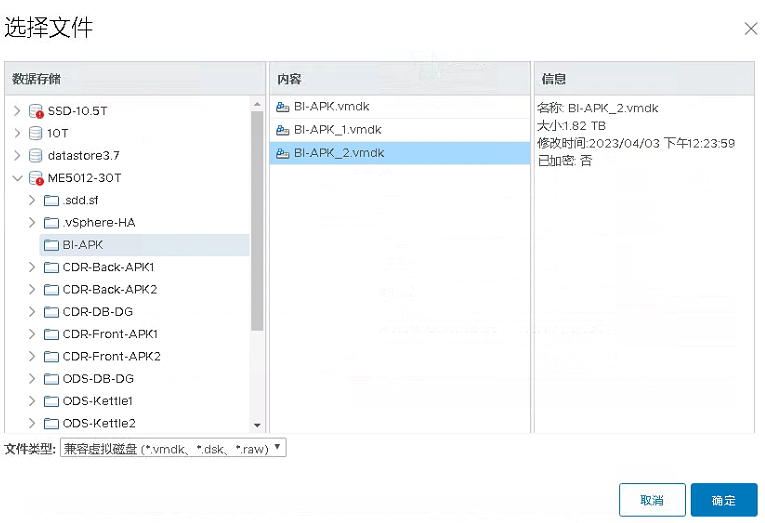Click the BI-APK.vmdk disk file icon
Screen dimensions: 765x523
tap(283, 107)
